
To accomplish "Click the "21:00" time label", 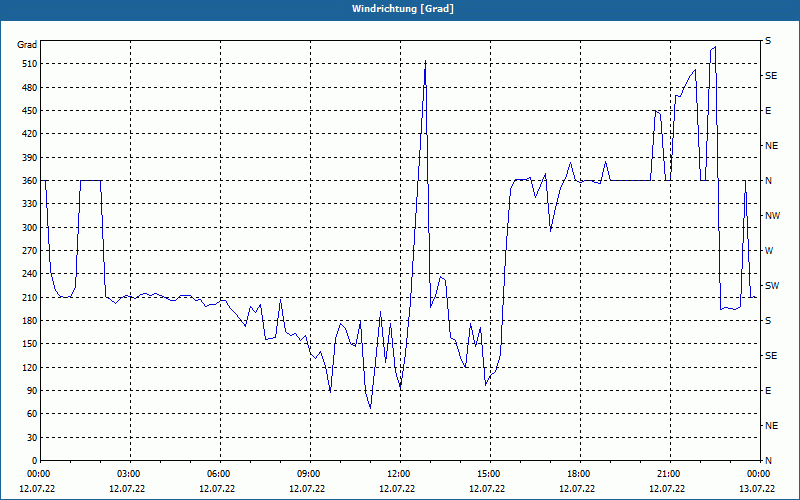I will [x=668, y=474].
